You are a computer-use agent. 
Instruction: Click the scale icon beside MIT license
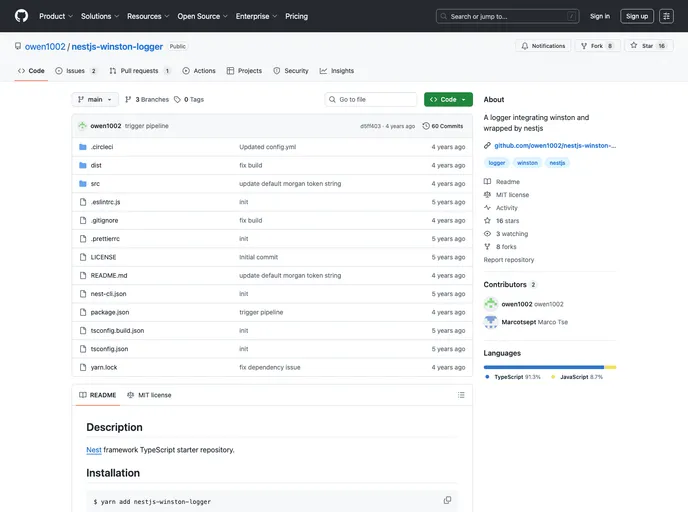tap(487, 194)
